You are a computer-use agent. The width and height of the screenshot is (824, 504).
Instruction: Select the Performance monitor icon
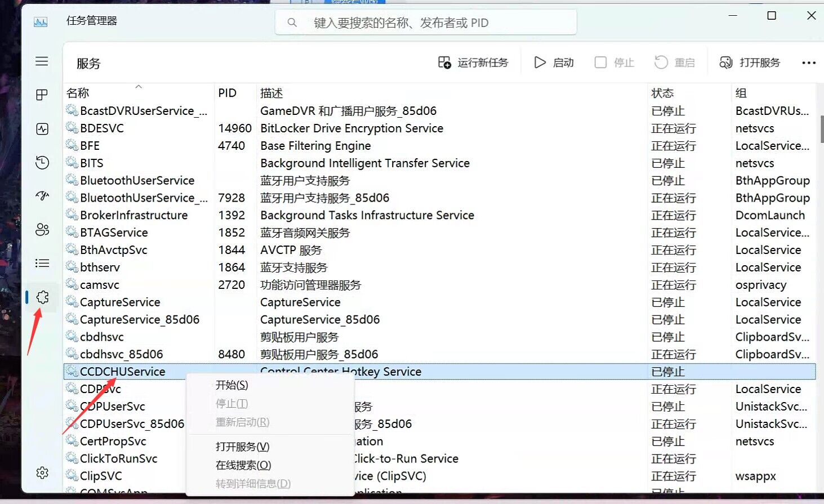[x=41, y=128]
